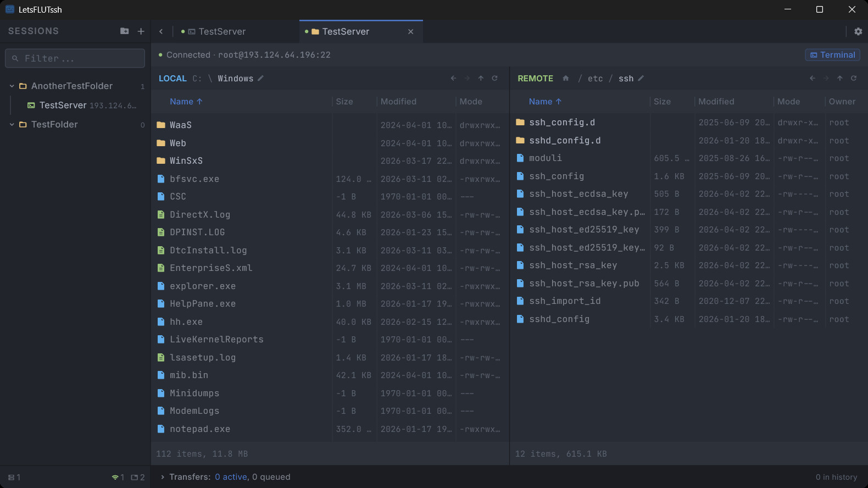Navigate up one level in remote pane
The height and width of the screenshot is (488, 868).
[840, 79]
